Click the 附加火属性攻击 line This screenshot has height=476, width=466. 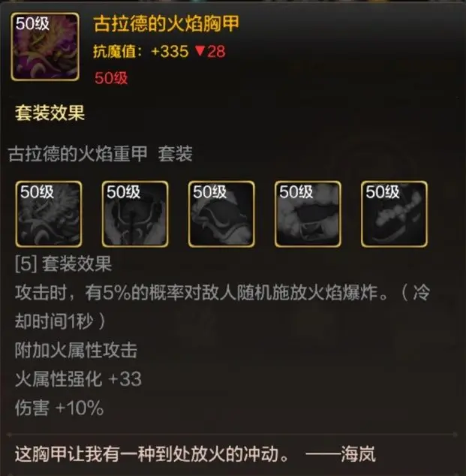76,351
